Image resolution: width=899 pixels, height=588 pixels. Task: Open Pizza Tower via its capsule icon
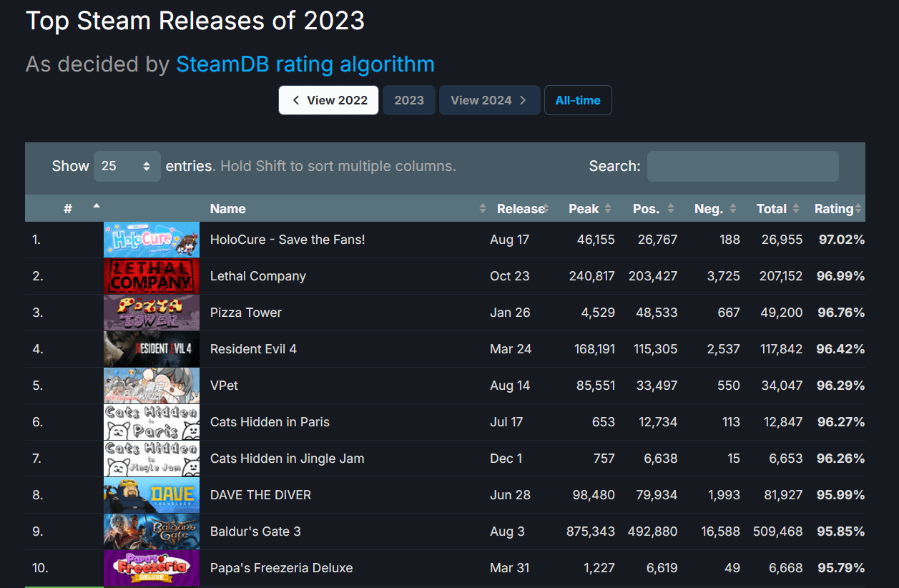(x=151, y=312)
